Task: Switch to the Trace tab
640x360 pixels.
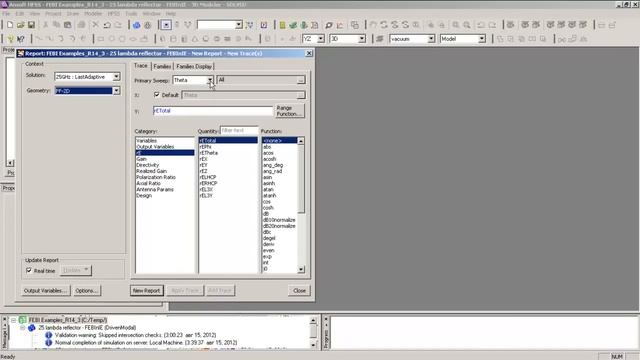Action: [x=141, y=66]
